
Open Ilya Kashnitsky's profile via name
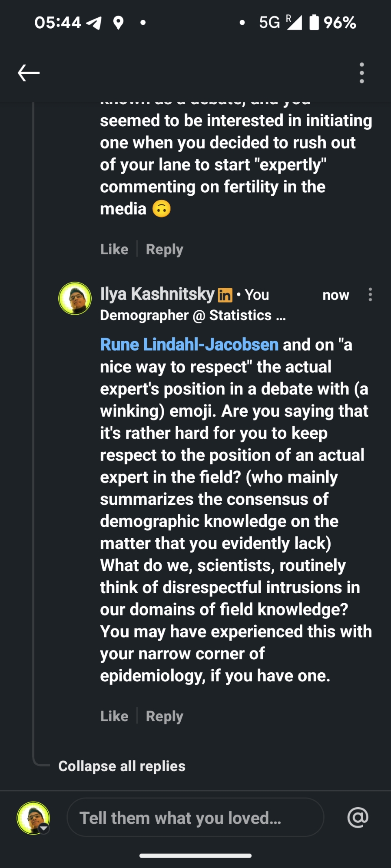157,294
